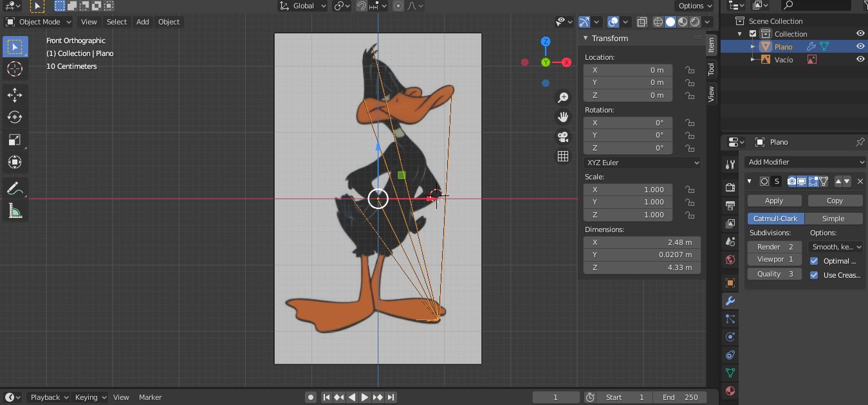Open the Select menu
Viewport: 868px width, 405px height.
(116, 22)
